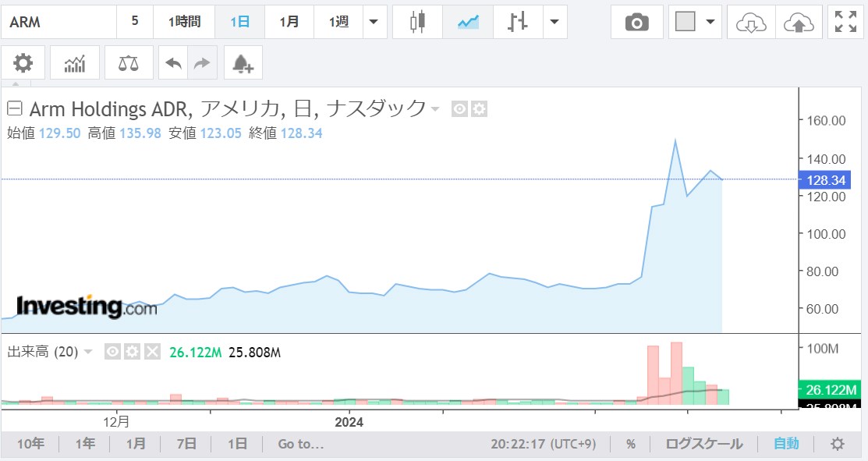Viewport: 868px width, 461px height.
Task: Set date range to 1年
Action: pos(85,444)
